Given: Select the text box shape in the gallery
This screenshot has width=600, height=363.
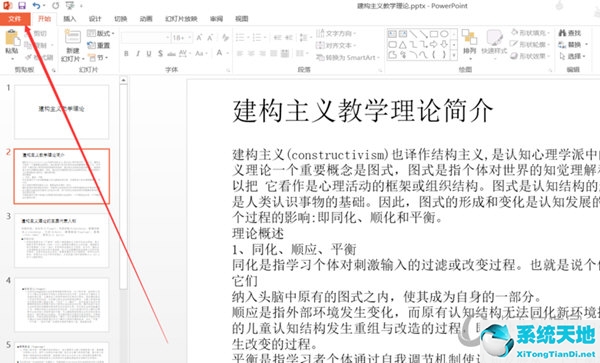Looking at the screenshot, I should pyautogui.click(x=392, y=34).
